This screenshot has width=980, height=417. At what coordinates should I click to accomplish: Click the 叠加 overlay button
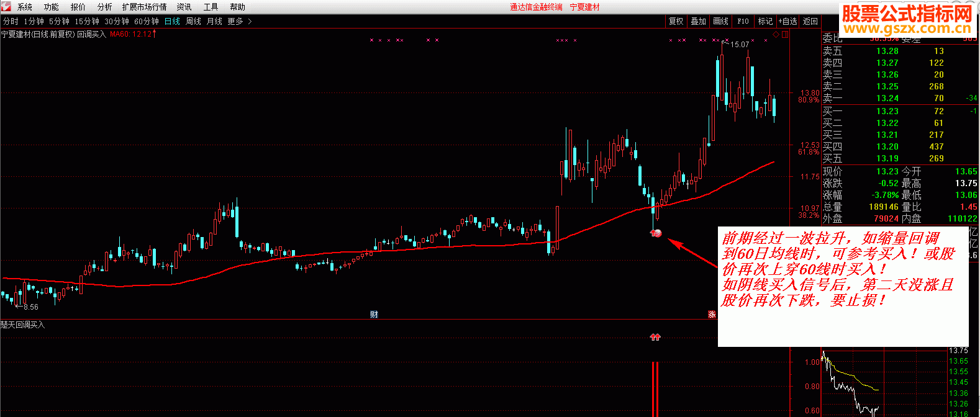(698, 21)
